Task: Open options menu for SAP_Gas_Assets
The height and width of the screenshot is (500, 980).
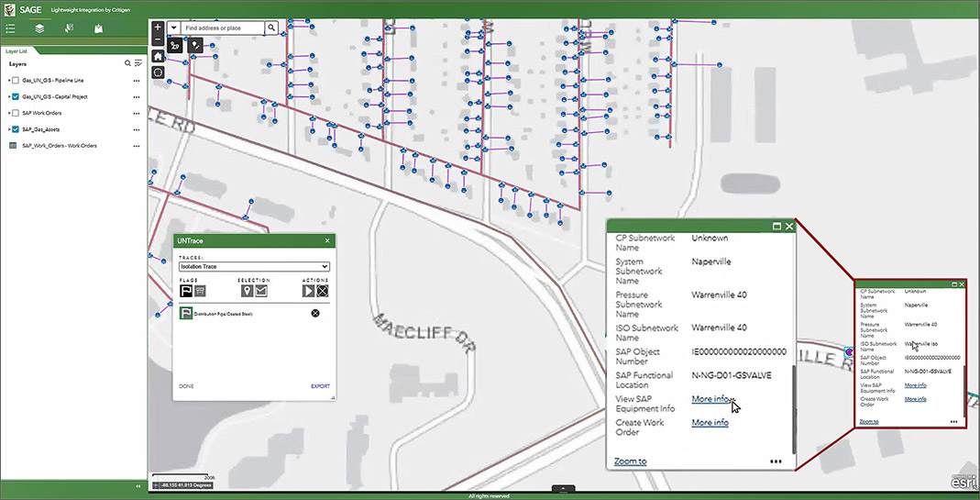Action: pyautogui.click(x=137, y=129)
